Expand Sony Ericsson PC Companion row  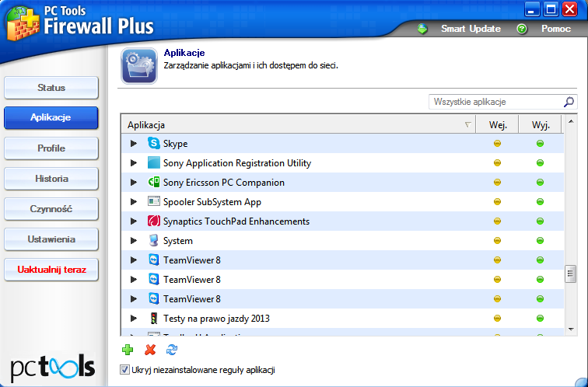134,183
